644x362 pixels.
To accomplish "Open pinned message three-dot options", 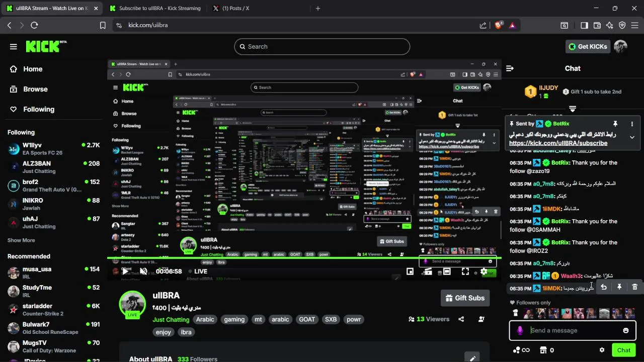I will [x=632, y=124].
